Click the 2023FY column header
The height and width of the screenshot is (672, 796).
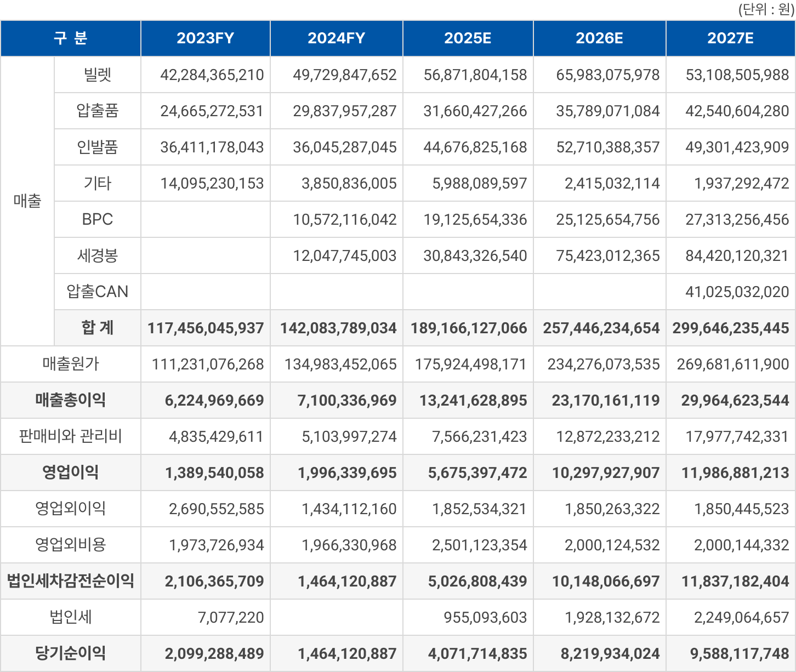(206, 38)
